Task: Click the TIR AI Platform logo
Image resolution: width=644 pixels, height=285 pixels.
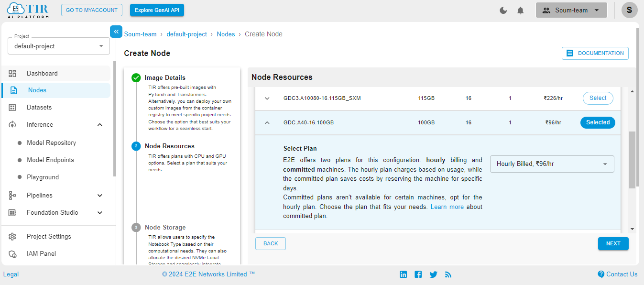Action: pos(28,10)
